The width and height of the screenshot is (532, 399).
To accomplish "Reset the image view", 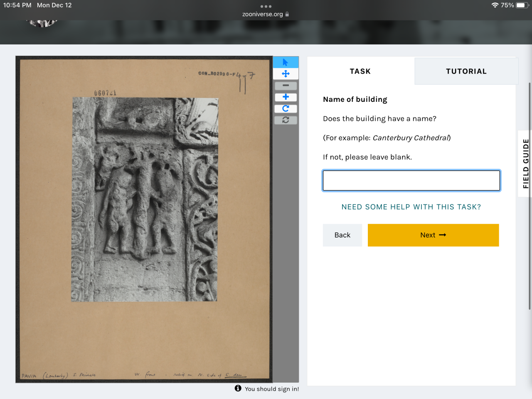I will pos(286,120).
